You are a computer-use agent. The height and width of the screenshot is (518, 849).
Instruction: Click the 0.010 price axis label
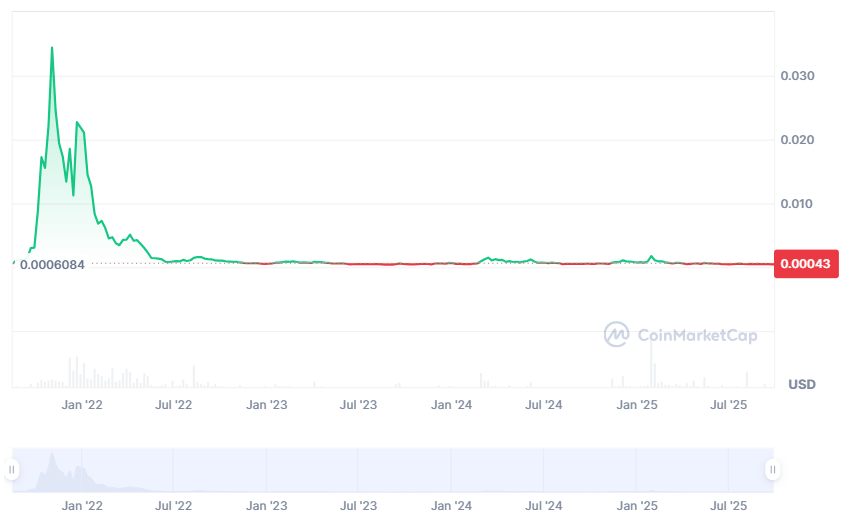(797, 204)
